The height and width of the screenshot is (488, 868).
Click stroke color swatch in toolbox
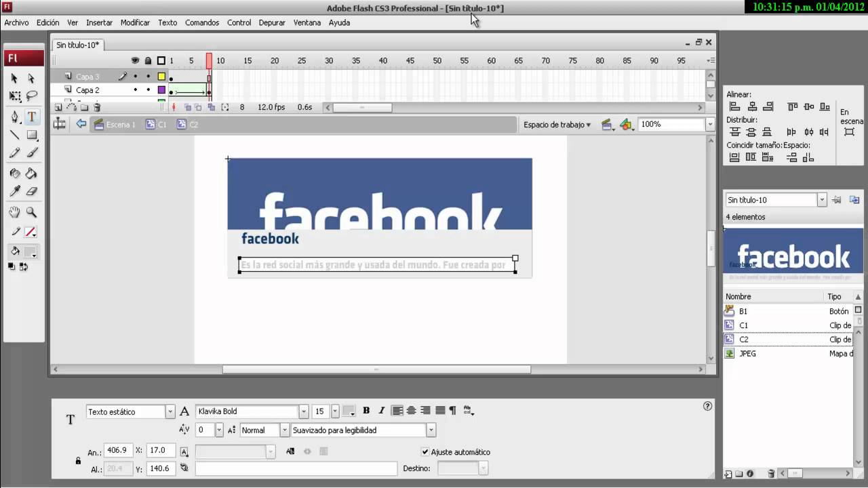coord(31,232)
